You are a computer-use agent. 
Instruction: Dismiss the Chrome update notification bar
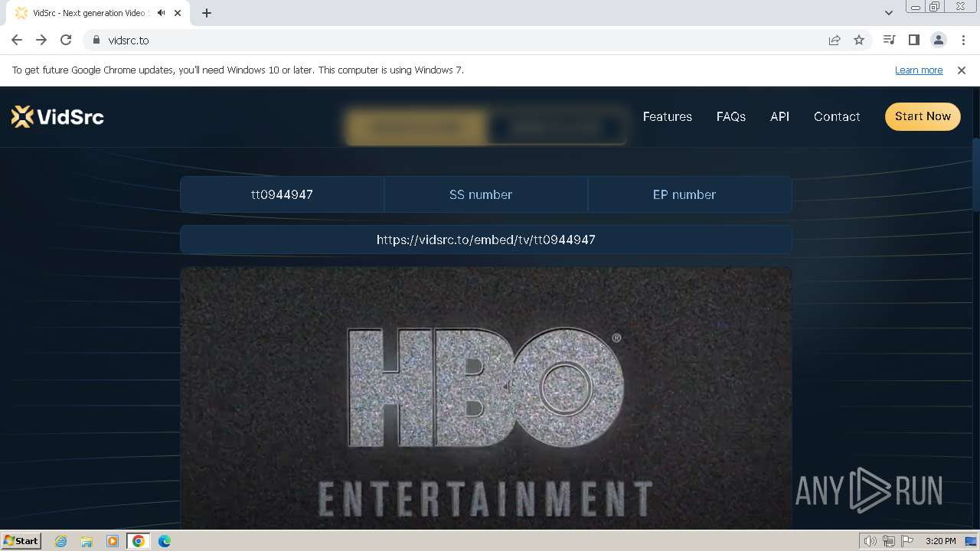click(x=962, y=70)
